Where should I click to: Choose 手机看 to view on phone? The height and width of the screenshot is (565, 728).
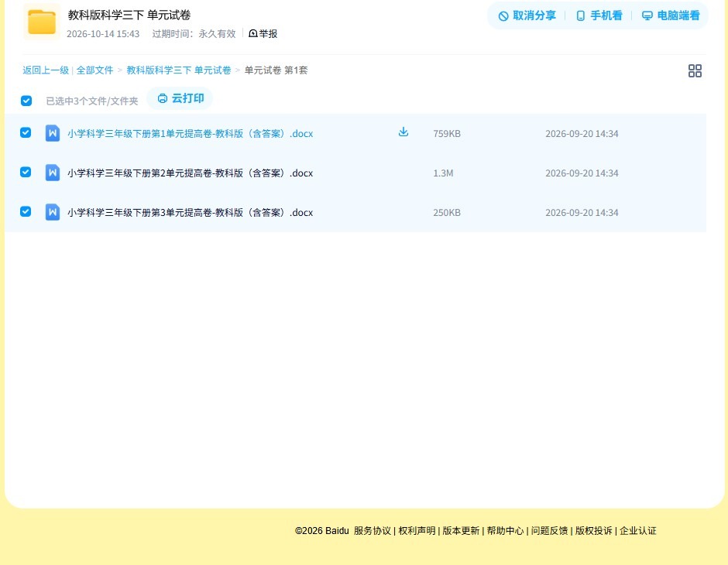(599, 15)
